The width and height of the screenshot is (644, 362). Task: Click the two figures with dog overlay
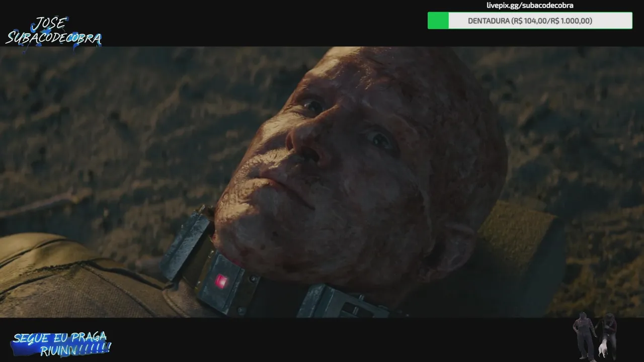(595, 336)
